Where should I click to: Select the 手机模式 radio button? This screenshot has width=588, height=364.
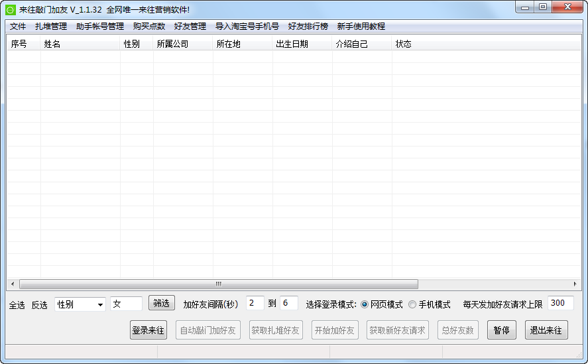412,304
